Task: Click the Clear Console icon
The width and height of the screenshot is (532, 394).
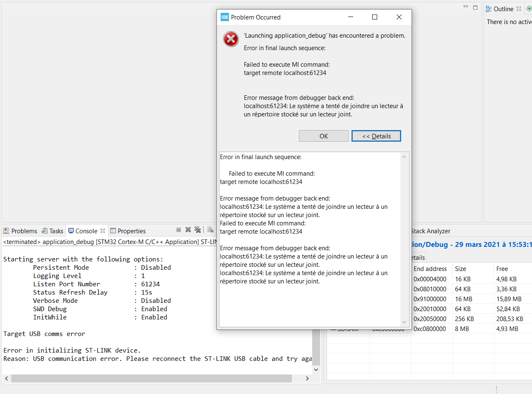Action: pos(210,230)
